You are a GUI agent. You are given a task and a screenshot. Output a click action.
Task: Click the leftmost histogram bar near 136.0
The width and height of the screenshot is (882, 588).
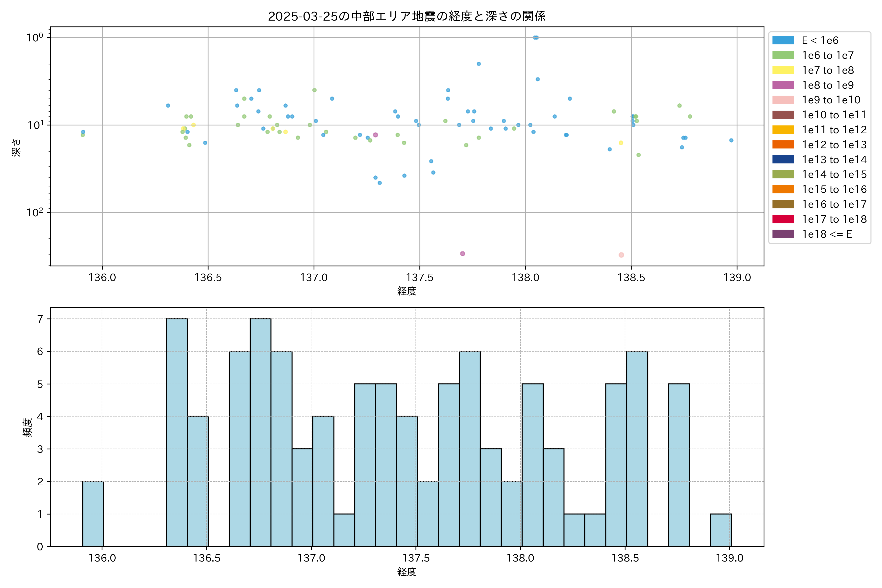[93, 514]
